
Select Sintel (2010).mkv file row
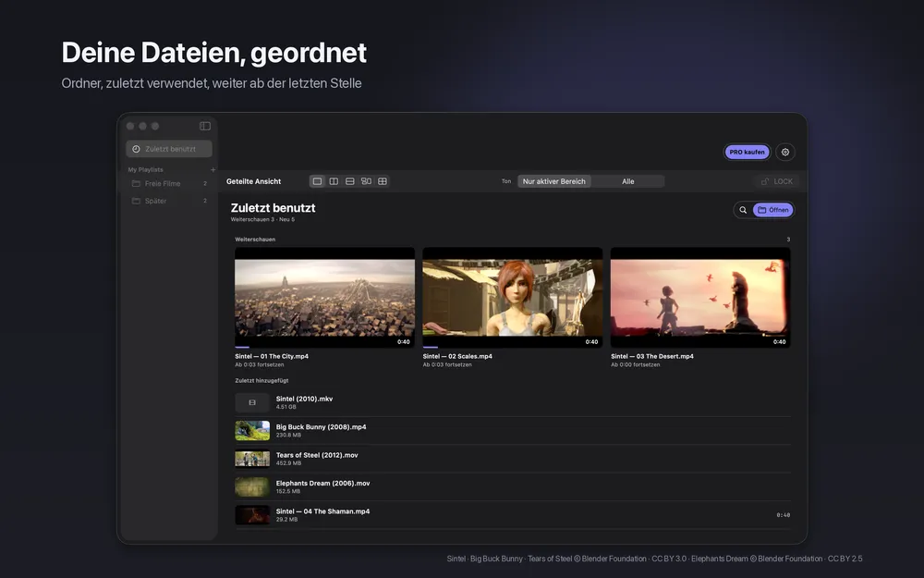pyautogui.click(x=513, y=403)
